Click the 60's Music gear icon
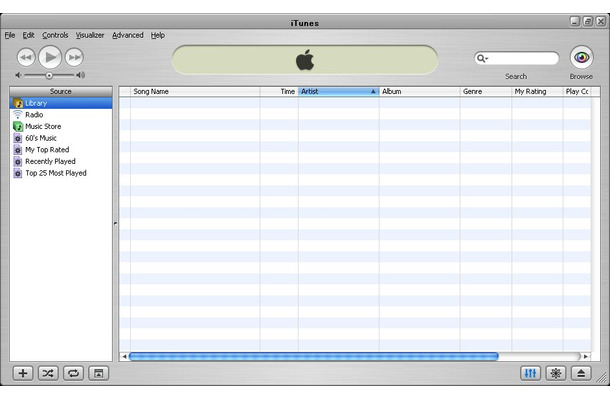This screenshot has width=610, height=400. coord(18,138)
